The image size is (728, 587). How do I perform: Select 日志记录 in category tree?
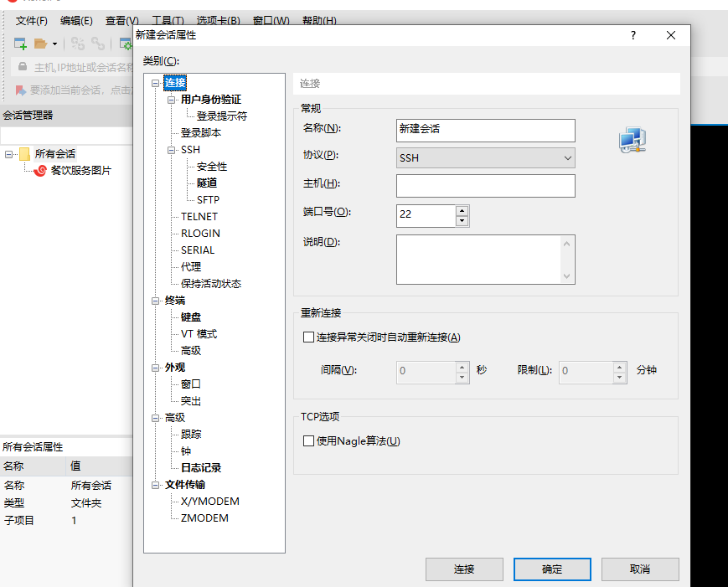pyautogui.click(x=200, y=468)
